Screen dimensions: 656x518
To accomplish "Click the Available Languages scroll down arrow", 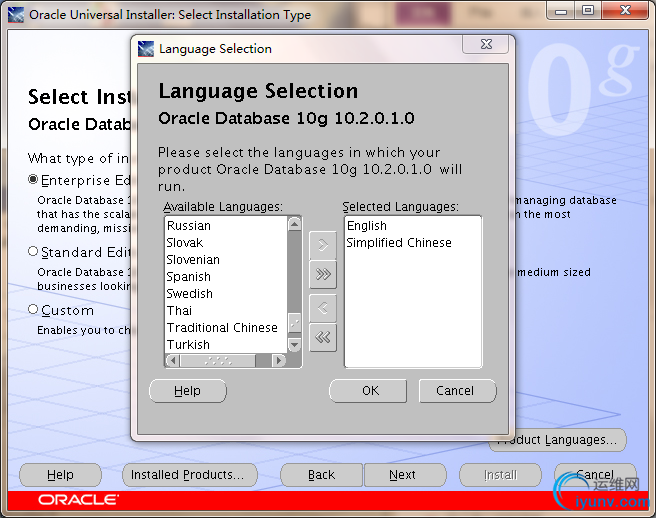I will [x=295, y=345].
